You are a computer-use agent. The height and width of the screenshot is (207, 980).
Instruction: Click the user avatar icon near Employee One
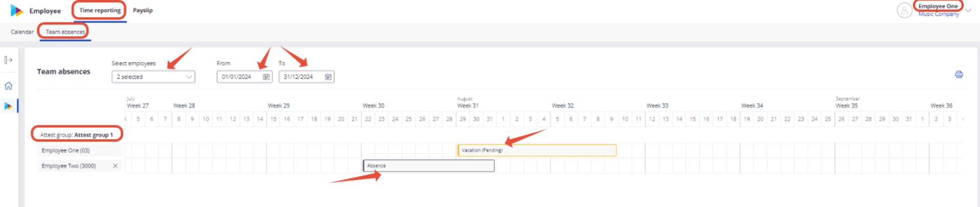tap(904, 10)
